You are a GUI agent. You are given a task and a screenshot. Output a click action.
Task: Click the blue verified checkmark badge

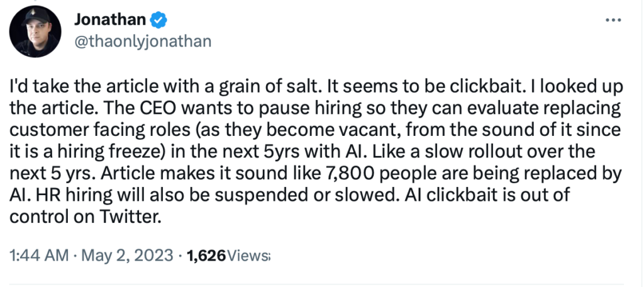(158, 20)
